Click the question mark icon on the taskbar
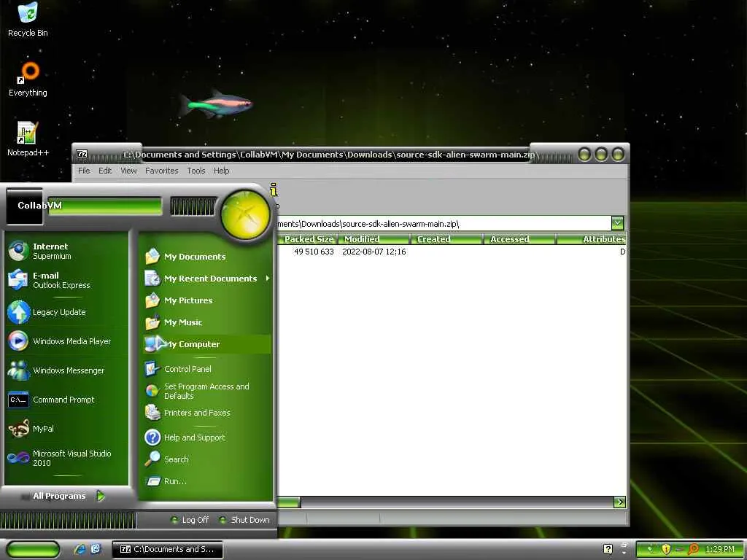The width and height of the screenshot is (747, 560). pyautogui.click(x=608, y=549)
